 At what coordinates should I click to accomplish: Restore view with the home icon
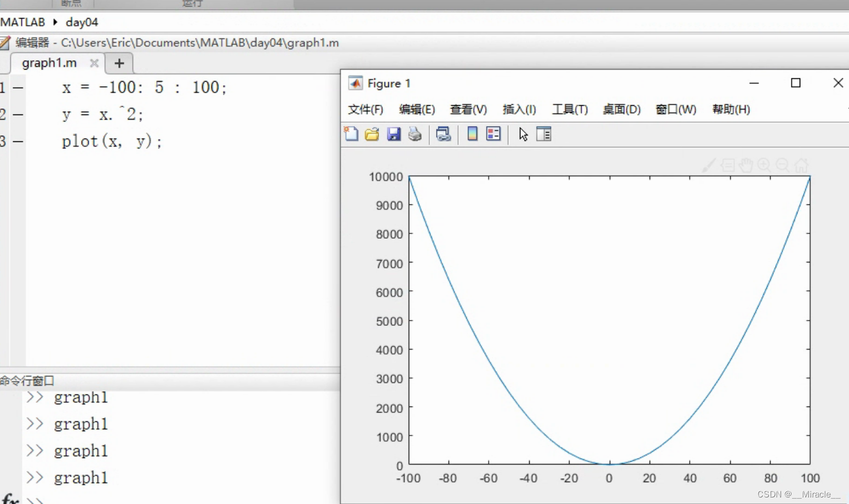point(801,165)
